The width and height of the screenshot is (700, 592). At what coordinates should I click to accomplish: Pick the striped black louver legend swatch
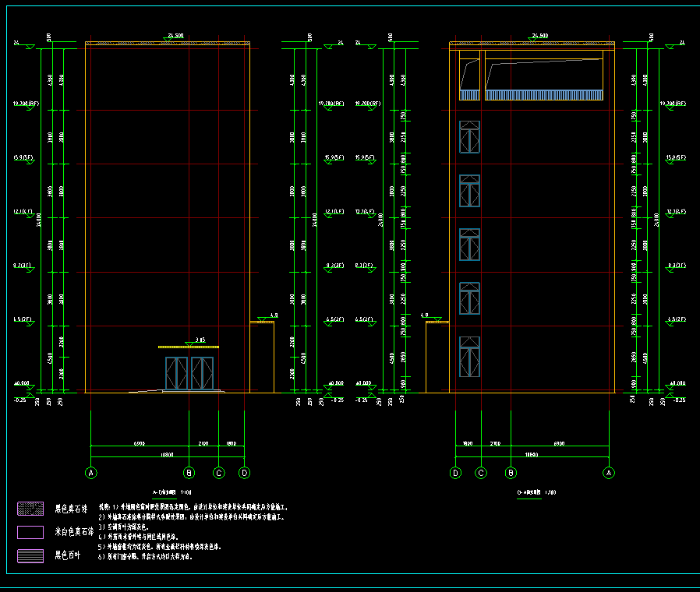click(x=30, y=556)
